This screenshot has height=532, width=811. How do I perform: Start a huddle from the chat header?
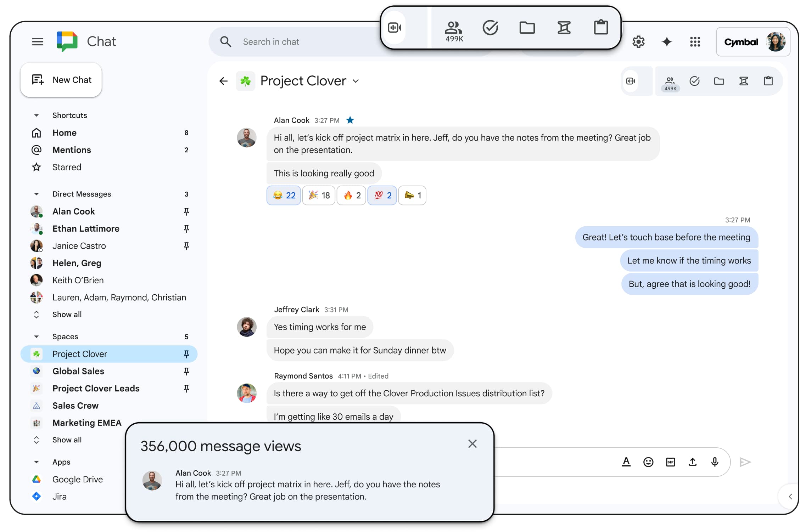631,81
